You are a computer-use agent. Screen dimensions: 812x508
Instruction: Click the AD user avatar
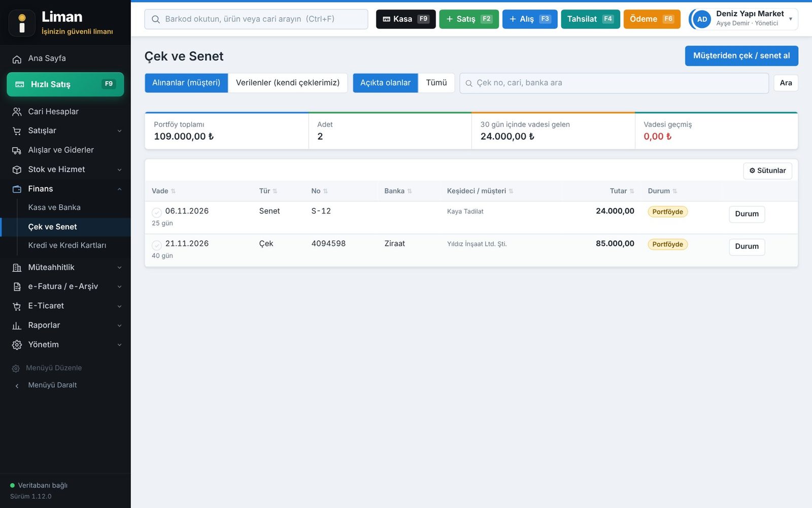[702, 19]
